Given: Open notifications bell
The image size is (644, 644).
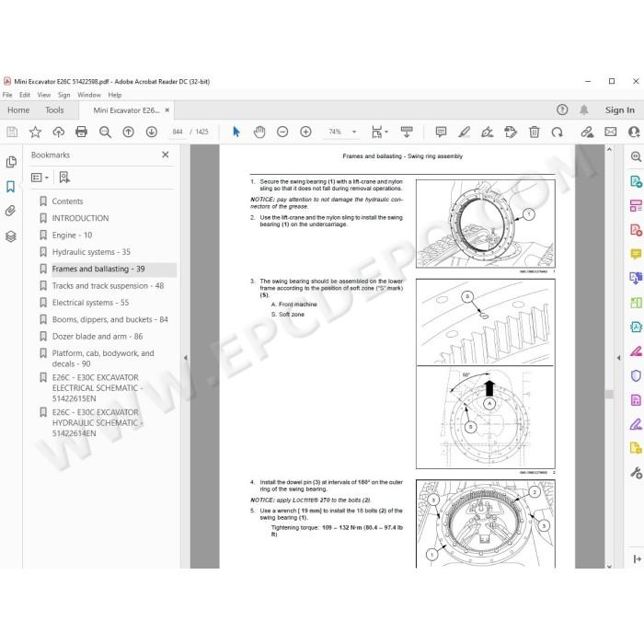Looking at the screenshot, I should (583, 109).
